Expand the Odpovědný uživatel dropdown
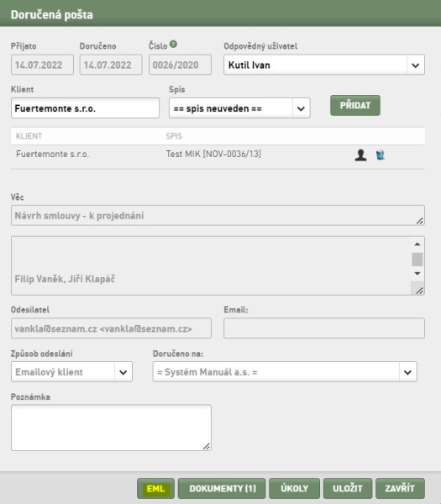This screenshot has height=504, width=441. pyautogui.click(x=415, y=66)
